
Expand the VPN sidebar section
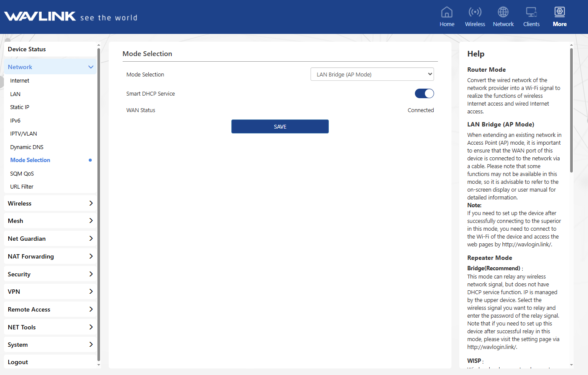click(x=50, y=292)
